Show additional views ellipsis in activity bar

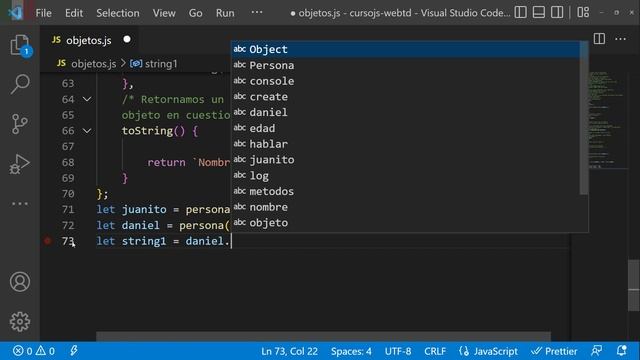pyautogui.click(x=20, y=204)
